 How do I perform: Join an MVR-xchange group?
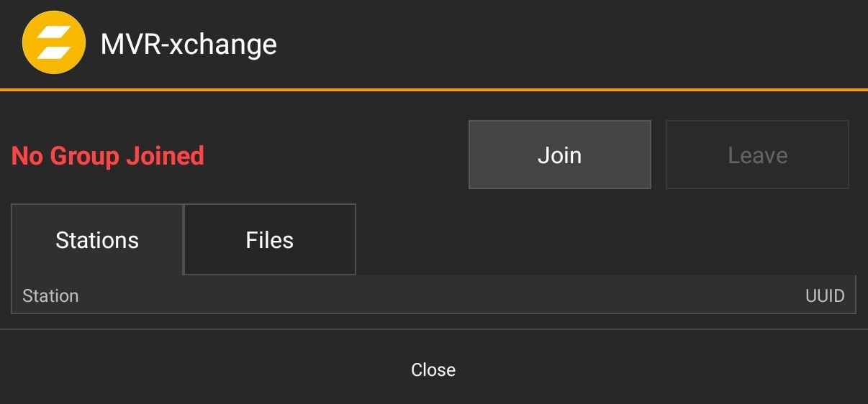click(x=559, y=155)
